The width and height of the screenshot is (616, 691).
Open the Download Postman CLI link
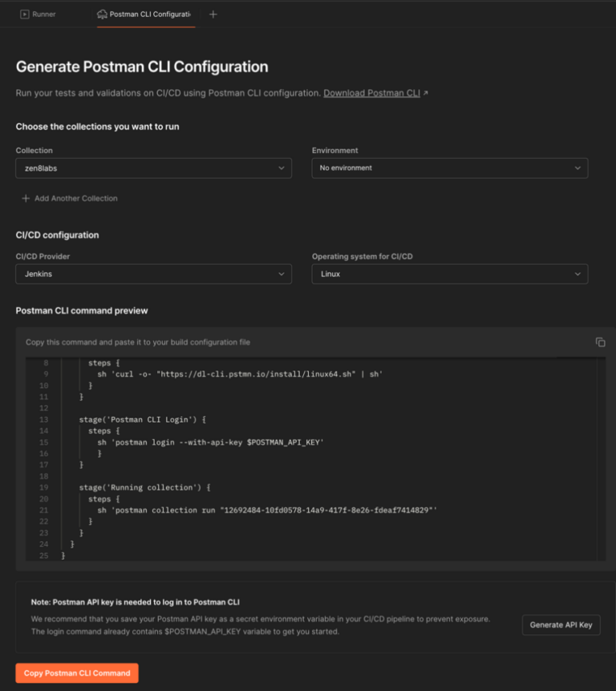[374, 92]
